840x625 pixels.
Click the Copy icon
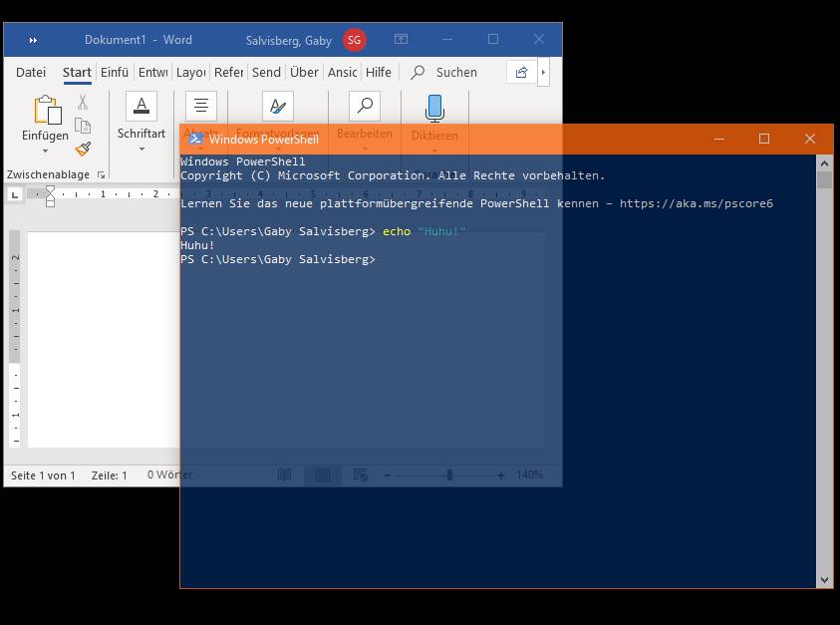pyautogui.click(x=82, y=125)
